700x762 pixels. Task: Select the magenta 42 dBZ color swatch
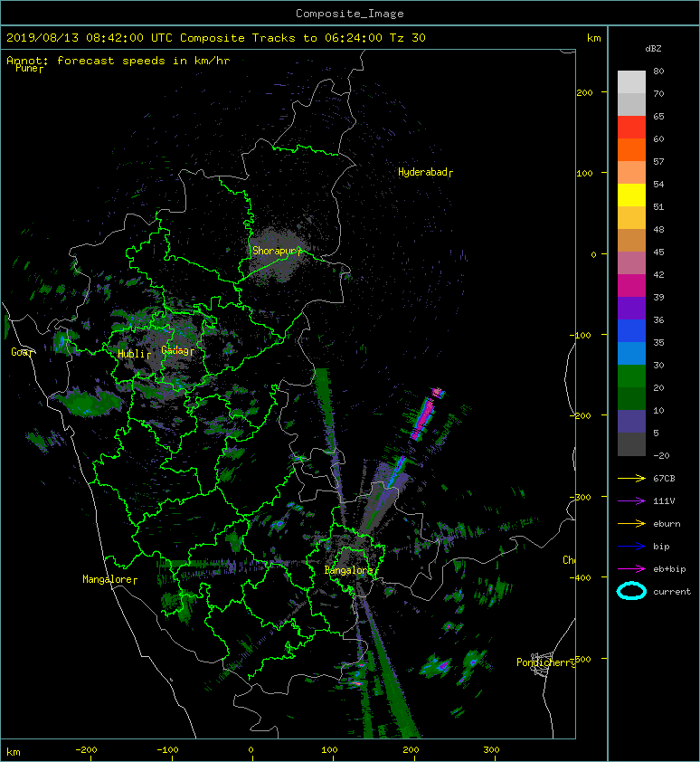631,285
